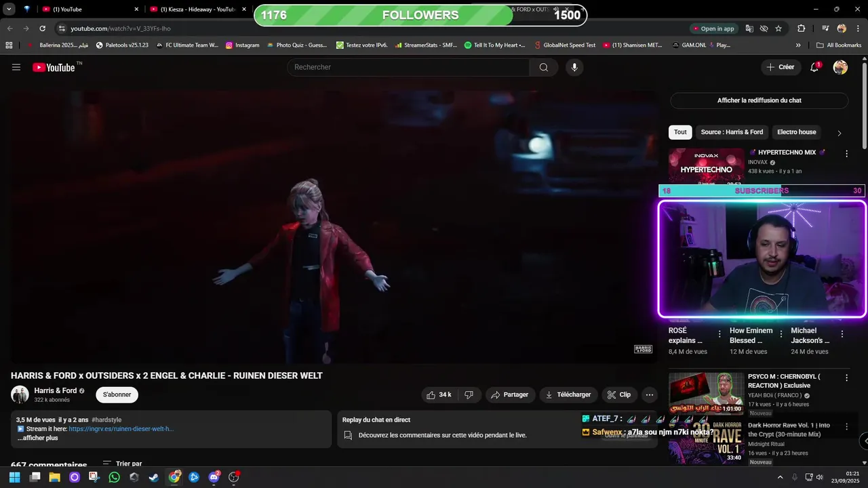Open Windows Start menu
The height and width of the screenshot is (488, 868).
[x=14, y=477]
